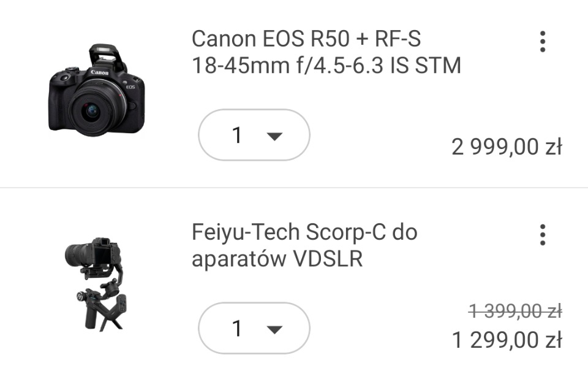The width and height of the screenshot is (588, 368).
Task: Expand the Feiyu-Tech Scorp-C quantity selector
Action: click(254, 329)
